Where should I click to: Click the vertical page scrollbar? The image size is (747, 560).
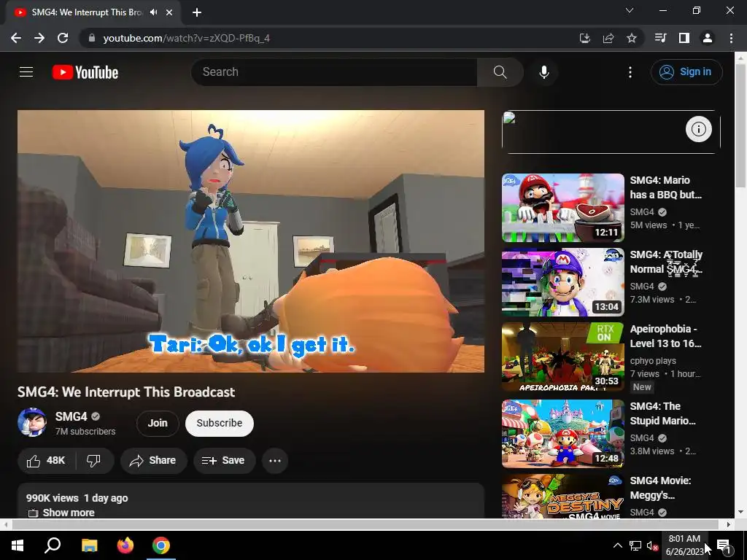pyautogui.click(x=740, y=127)
